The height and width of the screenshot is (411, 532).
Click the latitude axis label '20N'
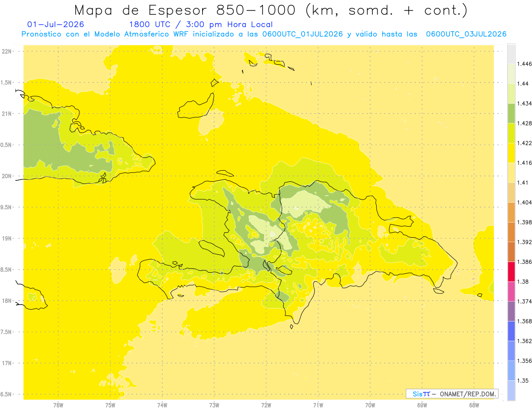[x=7, y=176]
